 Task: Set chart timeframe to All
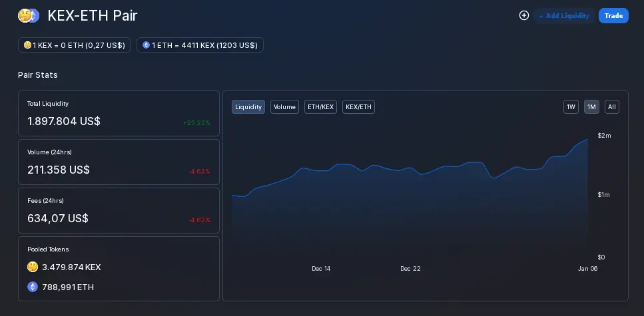(612, 106)
